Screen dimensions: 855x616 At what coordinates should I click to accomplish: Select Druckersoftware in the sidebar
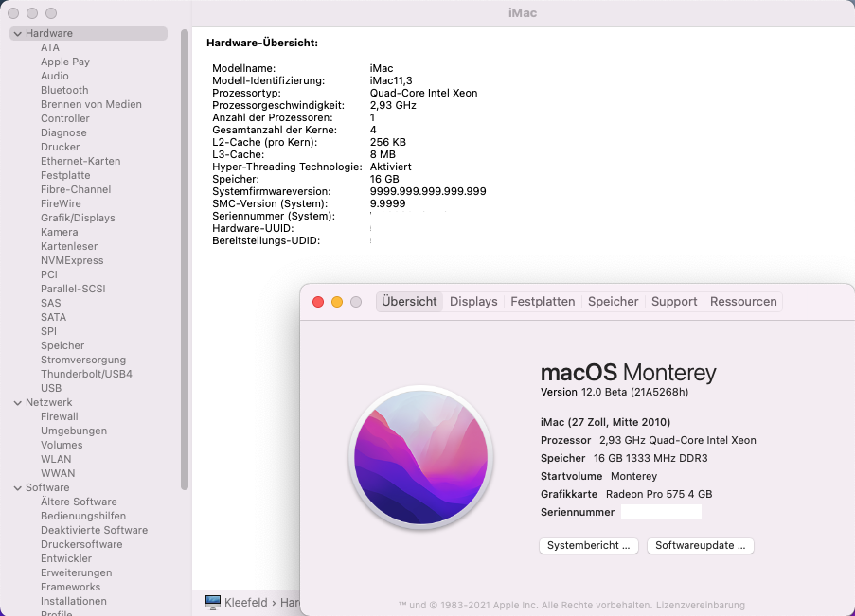pyautogui.click(x=81, y=543)
